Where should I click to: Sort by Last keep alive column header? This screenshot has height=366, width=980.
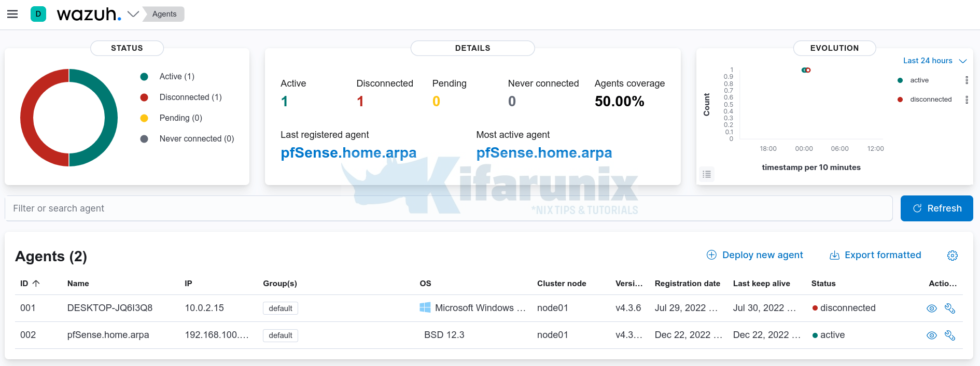click(762, 283)
